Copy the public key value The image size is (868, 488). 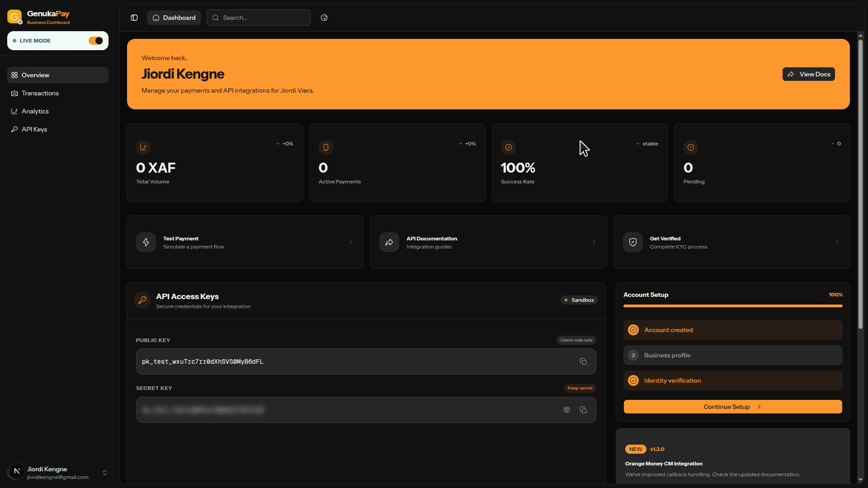[x=583, y=361]
